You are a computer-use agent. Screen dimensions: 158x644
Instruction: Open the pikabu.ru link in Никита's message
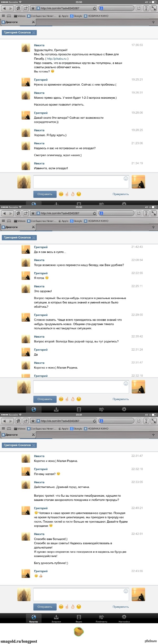coord(57,59)
